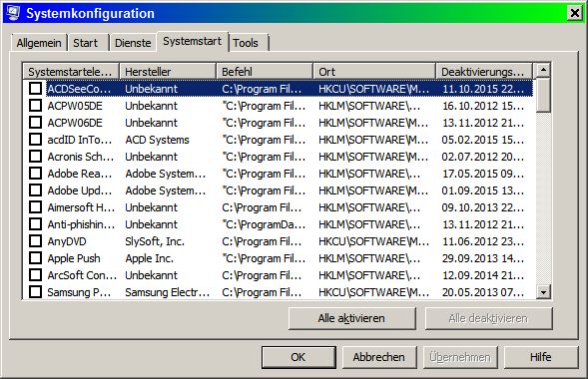Check the AnyDVD startup item
The image size is (588, 379).
click(36, 241)
